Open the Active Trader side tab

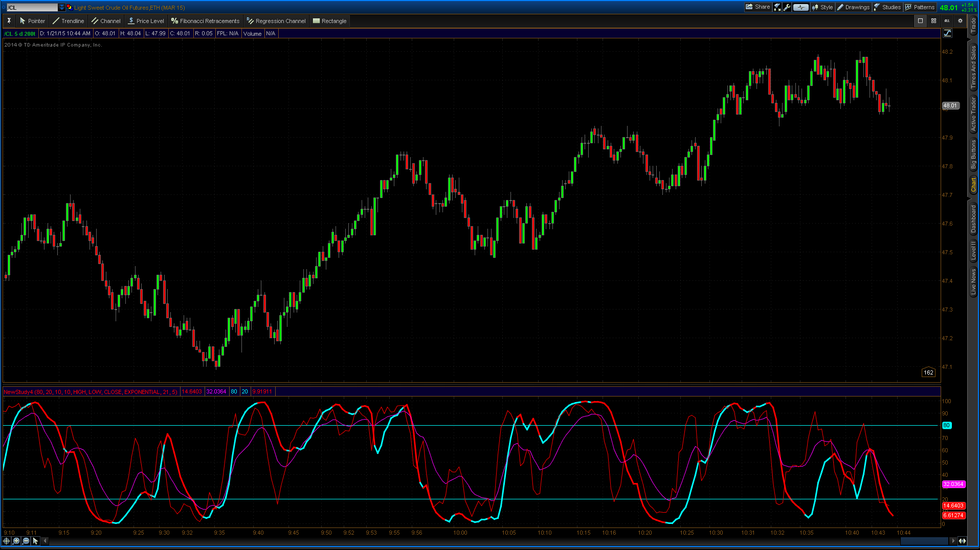[973, 114]
